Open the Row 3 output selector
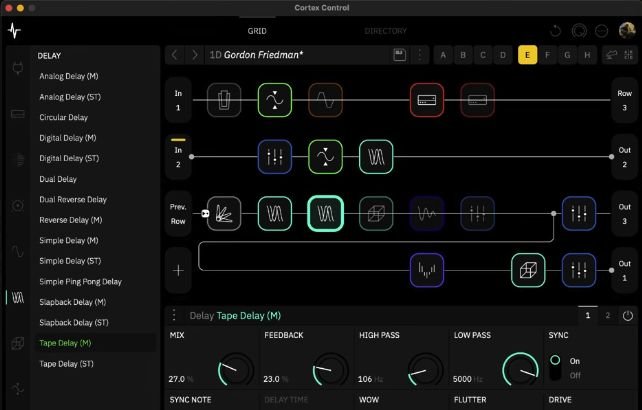 (624, 100)
